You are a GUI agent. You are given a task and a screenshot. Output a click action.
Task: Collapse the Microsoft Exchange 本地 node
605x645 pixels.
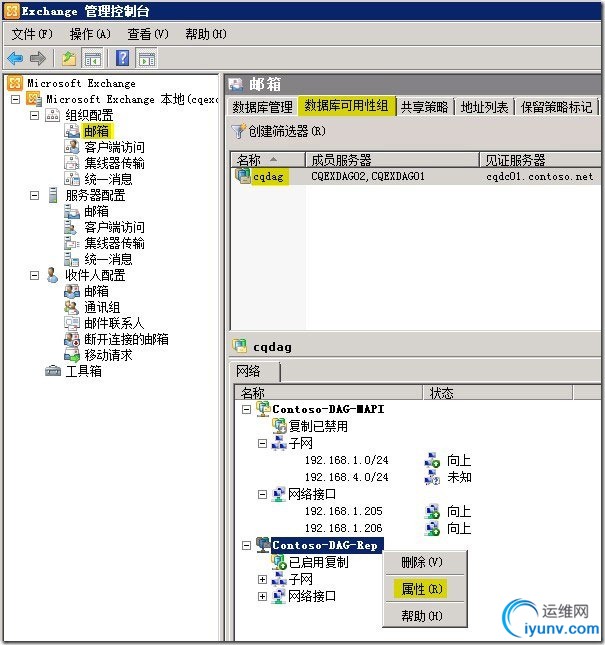click(x=15, y=99)
